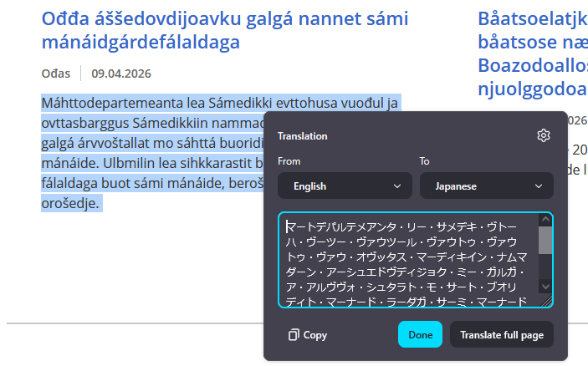The height and width of the screenshot is (366, 588).
Task: Click the "Ođas" category label
Action: point(56,74)
